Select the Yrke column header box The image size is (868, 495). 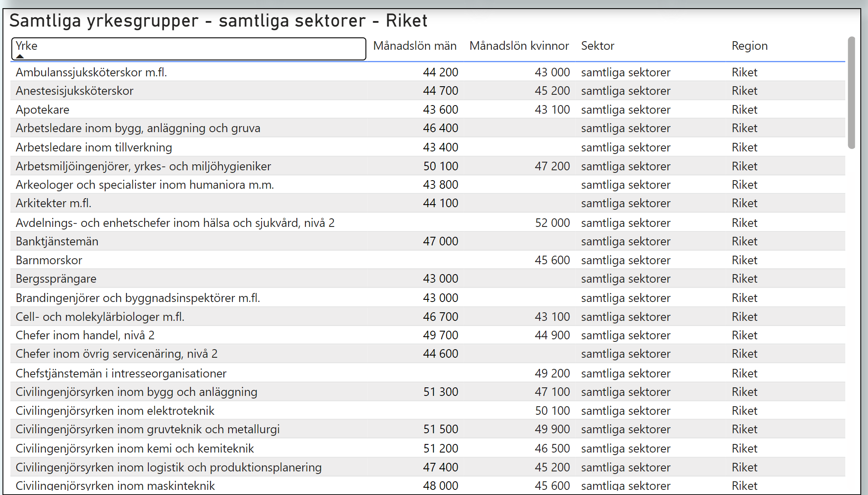pyautogui.click(x=189, y=48)
